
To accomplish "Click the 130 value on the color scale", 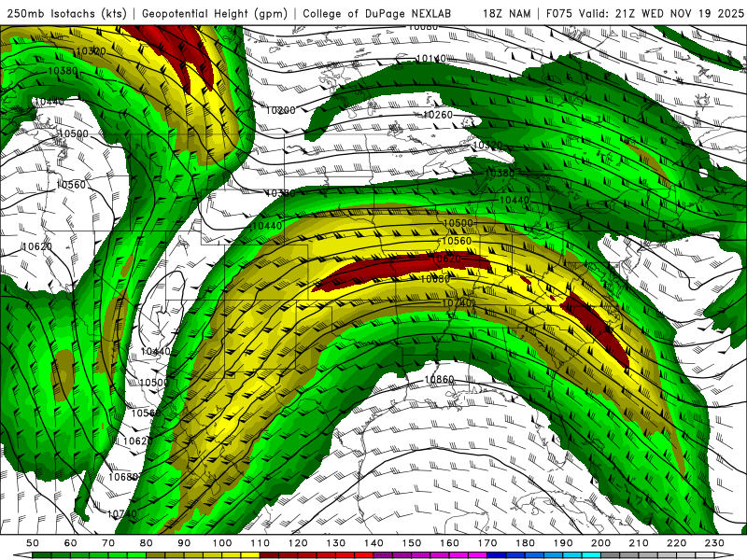I will point(336,543).
